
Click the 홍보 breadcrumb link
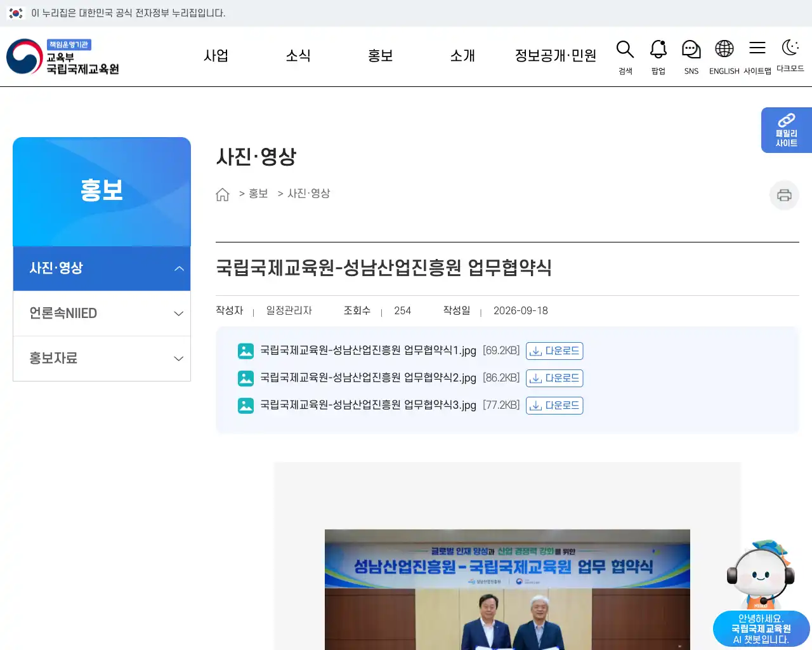coord(258,194)
